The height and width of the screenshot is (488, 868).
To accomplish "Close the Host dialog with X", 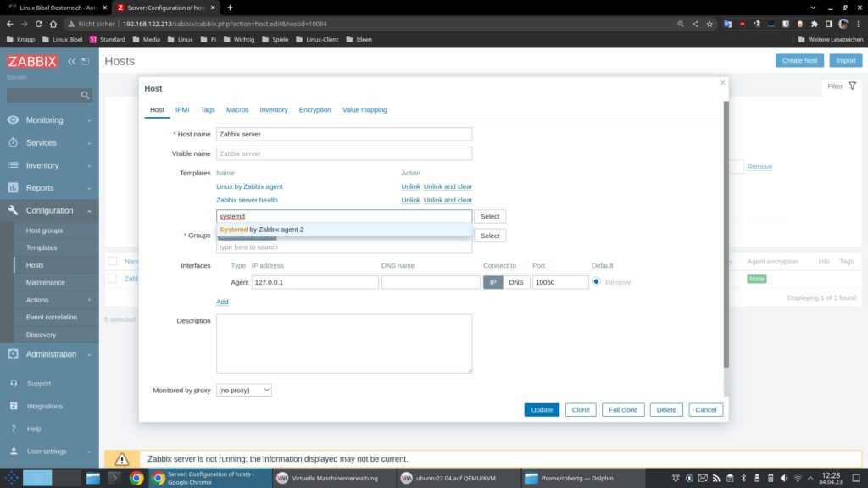I will 722,82.
